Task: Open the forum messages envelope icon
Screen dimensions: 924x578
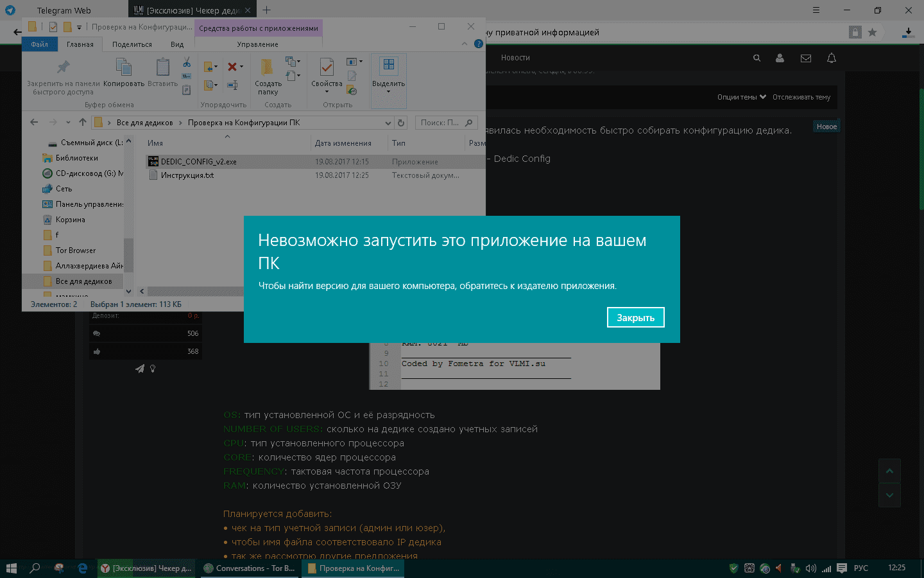Action: coord(806,58)
